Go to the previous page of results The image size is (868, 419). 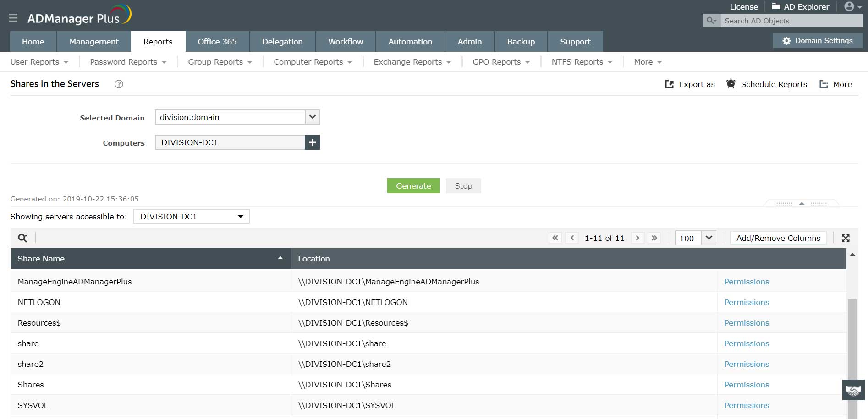[572, 238]
